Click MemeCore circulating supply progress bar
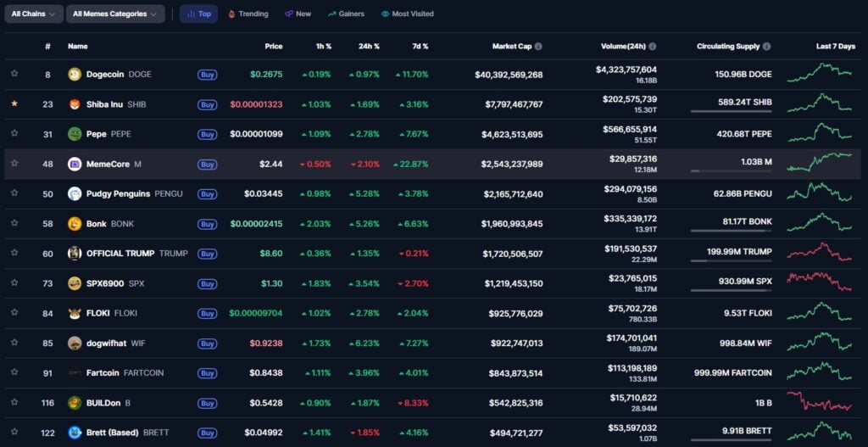Image resolution: width=868 pixels, height=447 pixels. (731, 171)
